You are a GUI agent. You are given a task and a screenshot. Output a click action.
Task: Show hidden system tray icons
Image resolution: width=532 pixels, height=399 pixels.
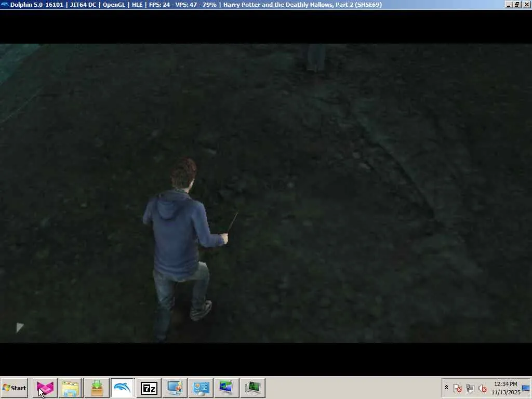coord(446,388)
